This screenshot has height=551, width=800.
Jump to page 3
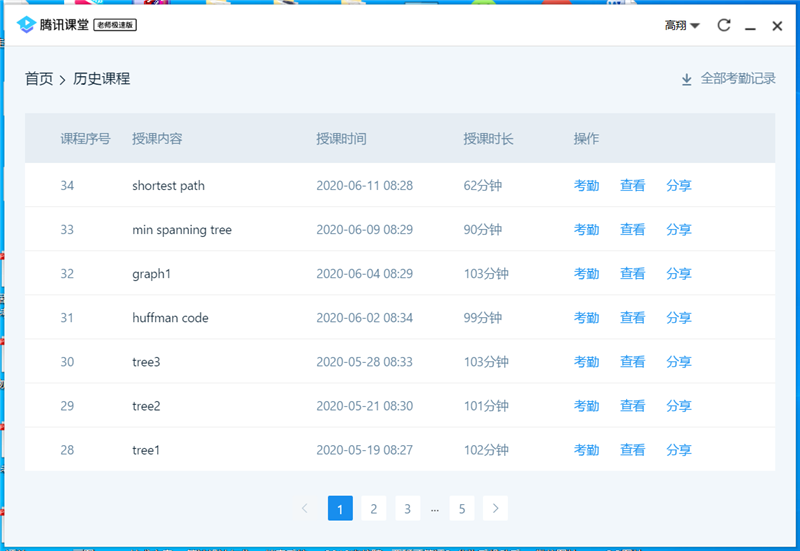point(407,509)
